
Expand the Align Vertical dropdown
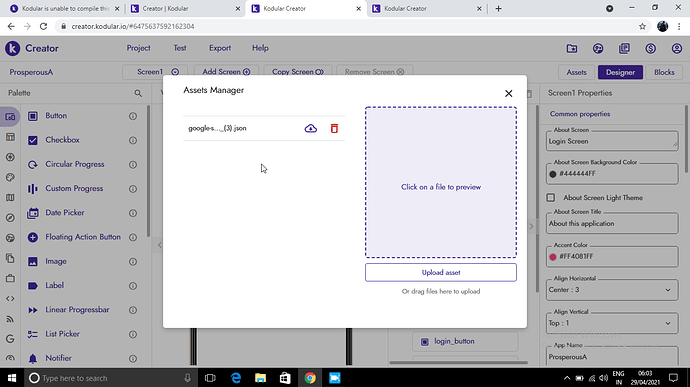[x=612, y=323]
